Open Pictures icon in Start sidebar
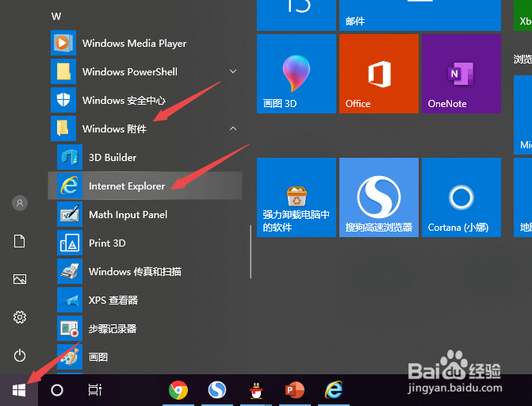The height and width of the screenshot is (406, 532). [20, 279]
